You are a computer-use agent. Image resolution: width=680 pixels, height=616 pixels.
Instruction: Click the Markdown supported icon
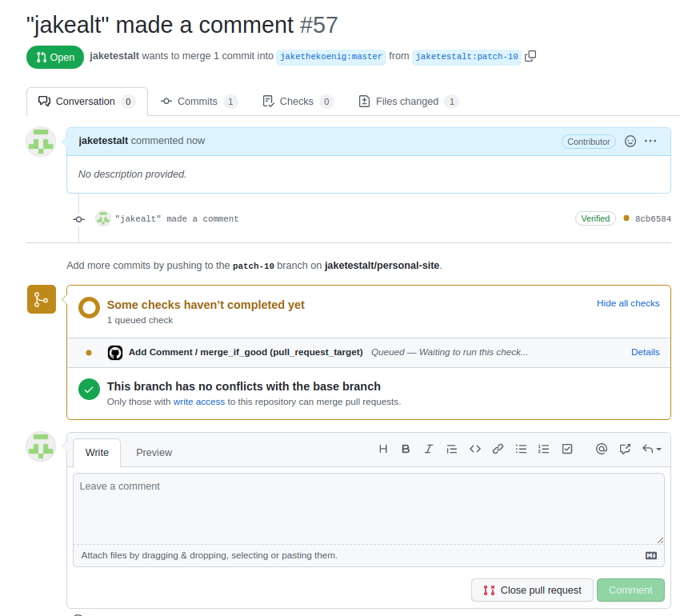click(651, 556)
